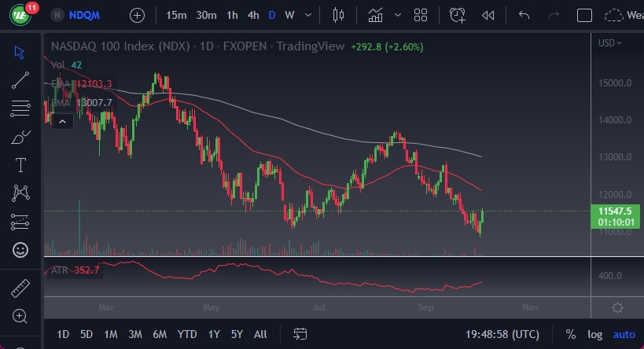Open chart settings gear on time axis
Viewport: 644px width, 349px height.
[x=617, y=307]
